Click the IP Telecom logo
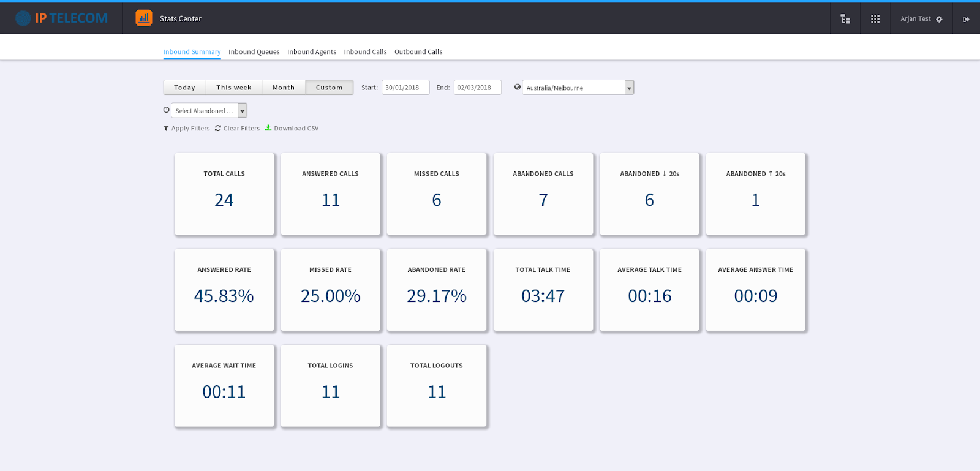980x471 pixels. click(x=62, y=18)
